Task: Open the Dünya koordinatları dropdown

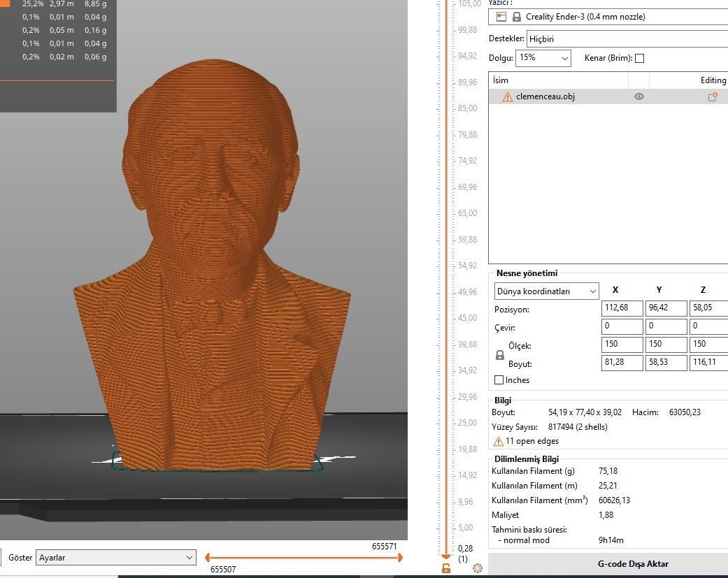Action: pos(546,291)
